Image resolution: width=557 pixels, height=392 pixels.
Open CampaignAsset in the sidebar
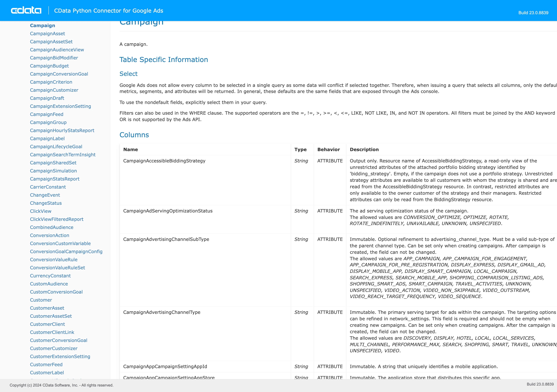(47, 33)
